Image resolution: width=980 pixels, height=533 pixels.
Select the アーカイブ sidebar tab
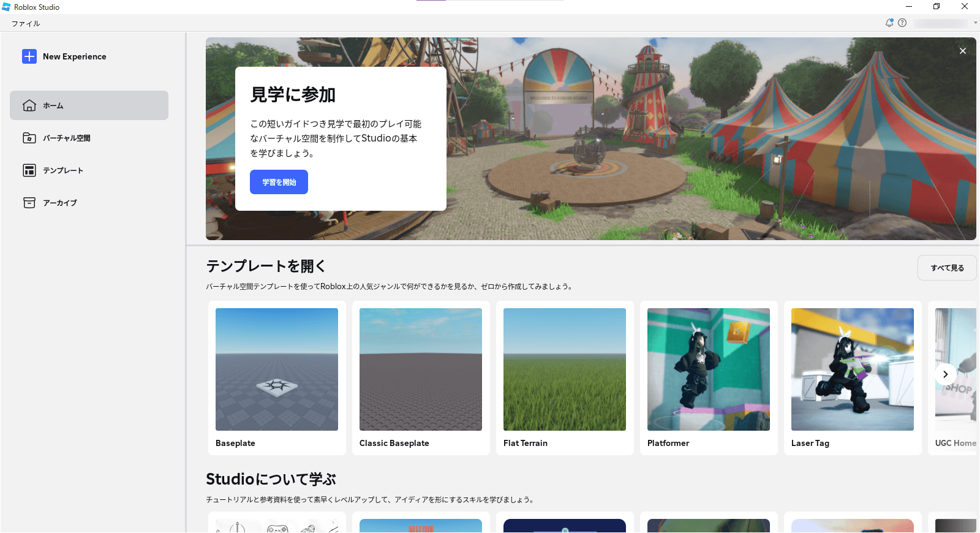click(x=89, y=203)
